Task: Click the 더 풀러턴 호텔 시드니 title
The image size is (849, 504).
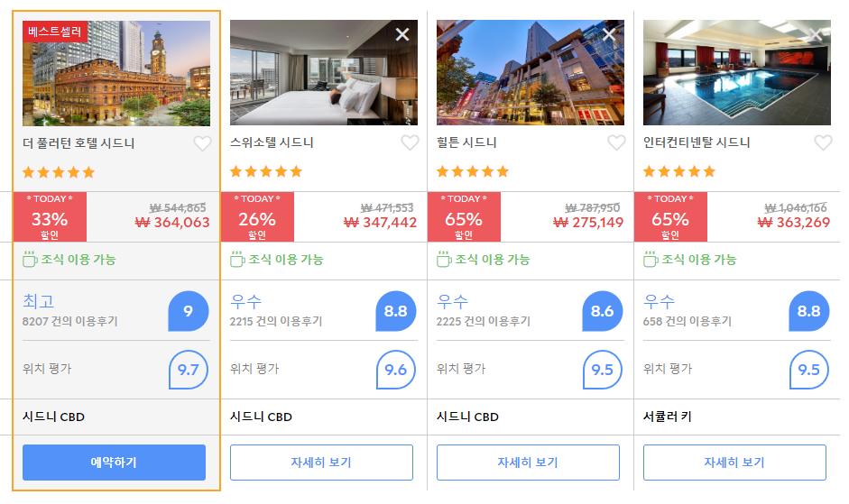Action: tap(78, 143)
